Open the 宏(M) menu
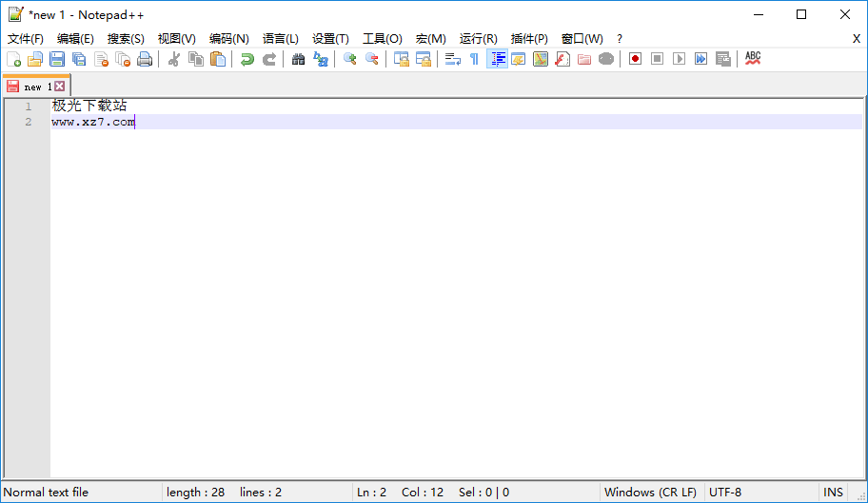 (x=431, y=39)
